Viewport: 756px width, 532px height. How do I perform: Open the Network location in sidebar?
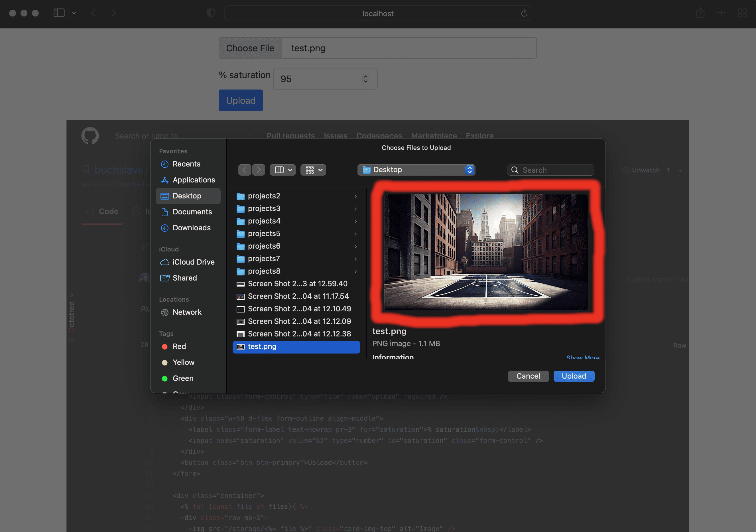click(187, 312)
